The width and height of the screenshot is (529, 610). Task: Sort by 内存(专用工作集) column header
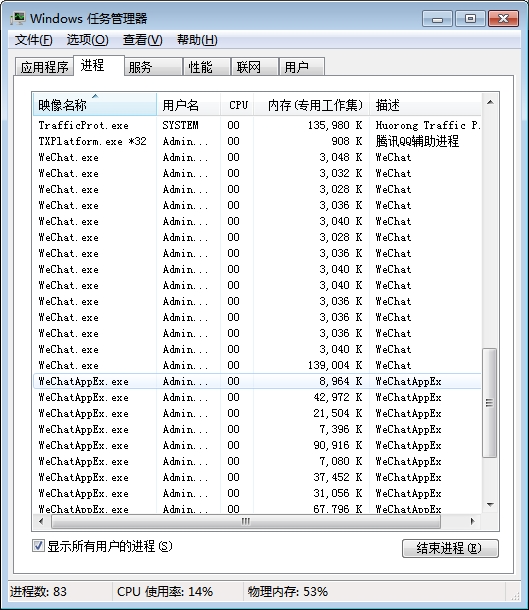312,105
